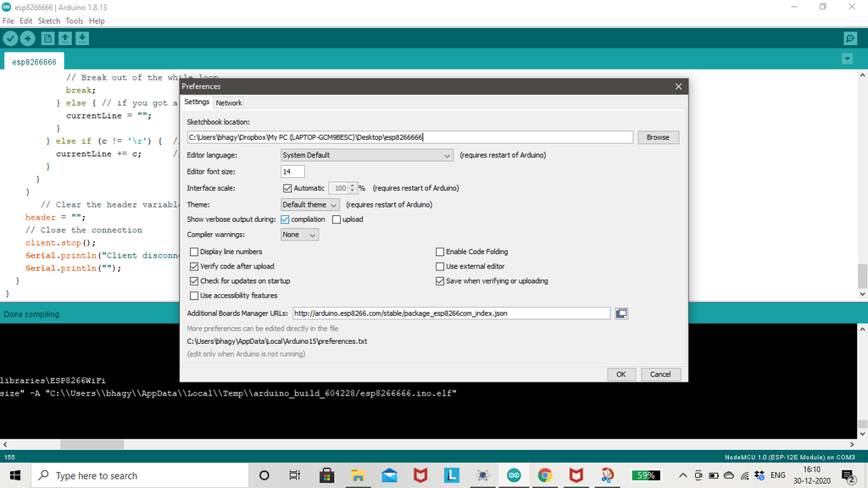This screenshot has width=868, height=488.
Task: Click the Sketchbook location input field
Action: (410, 137)
